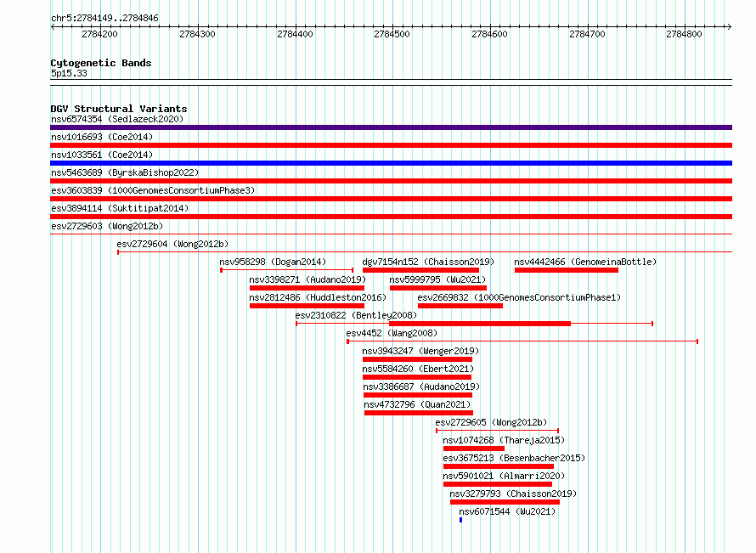The image size is (756, 553).
Task: Open nsv3398271 (Audano2019) label
Action: click(307, 279)
